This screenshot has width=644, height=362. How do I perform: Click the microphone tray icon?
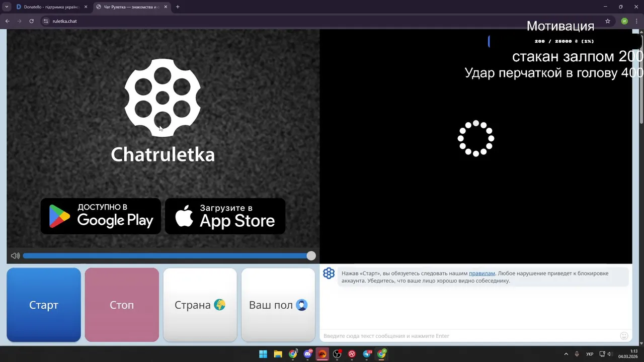(577, 354)
